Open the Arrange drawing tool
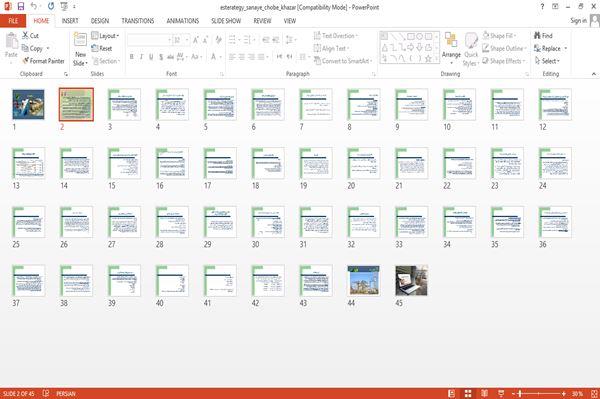Viewport: 600px width, 399px height. pyautogui.click(x=451, y=49)
